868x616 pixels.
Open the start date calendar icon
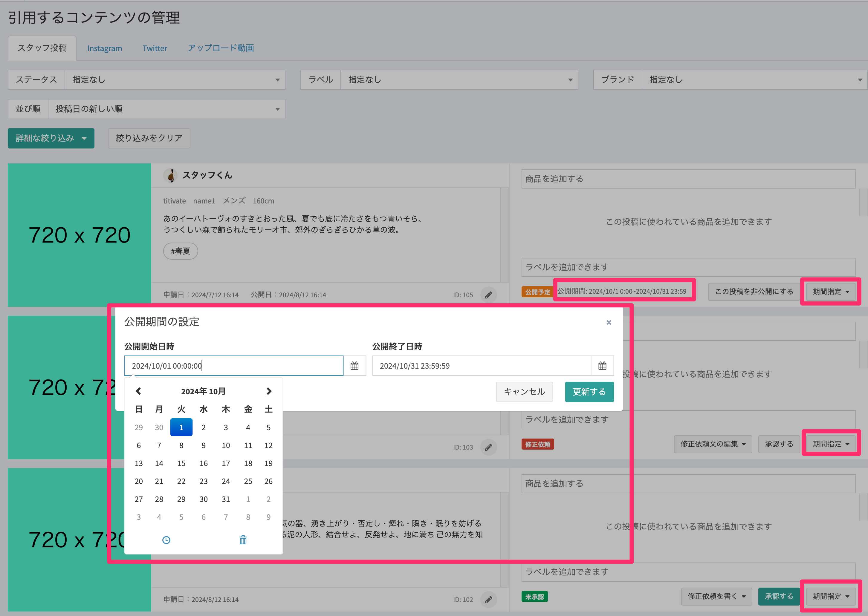pyautogui.click(x=354, y=366)
